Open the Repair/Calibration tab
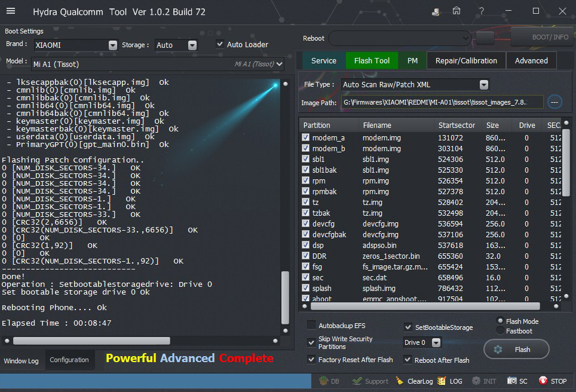This screenshot has height=392, width=576. (466, 60)
